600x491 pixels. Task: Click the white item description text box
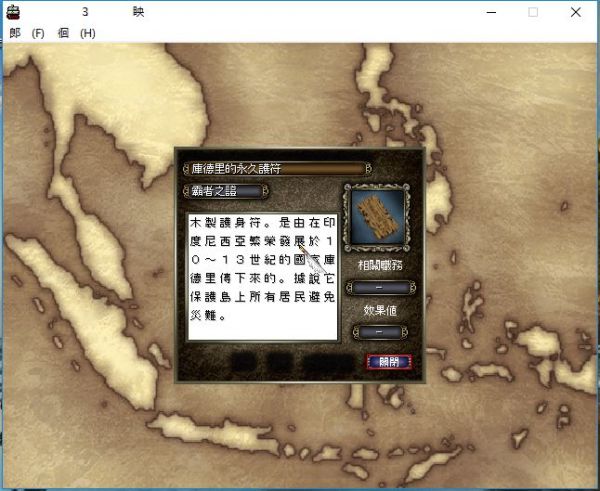(x=262, y=275)
